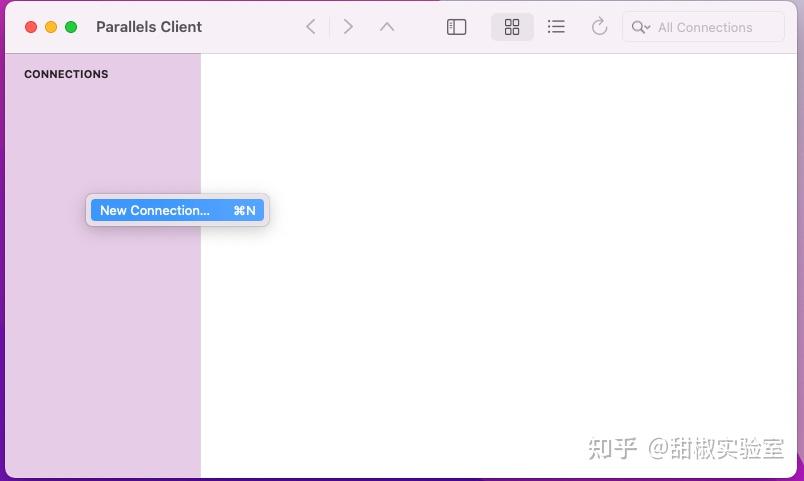The width and height of the screenshot is (804, 481).
Task: Switch to icon grid view
Action: [512, 27]
